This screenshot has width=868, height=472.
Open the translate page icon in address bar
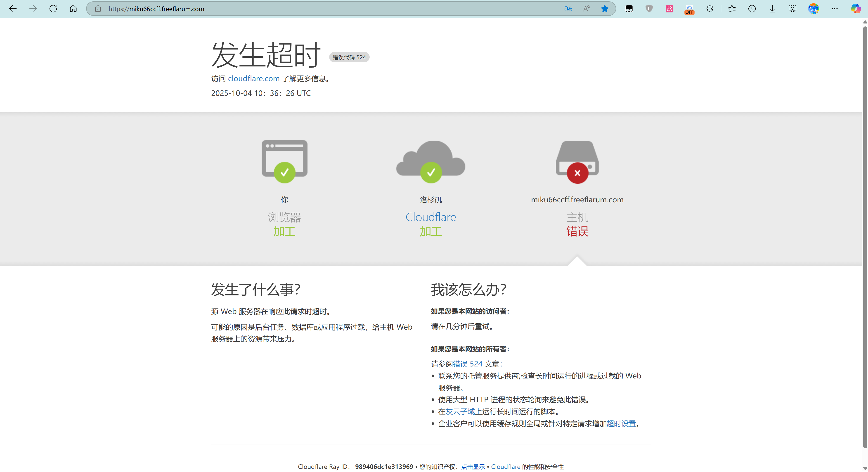pos(568,9)
